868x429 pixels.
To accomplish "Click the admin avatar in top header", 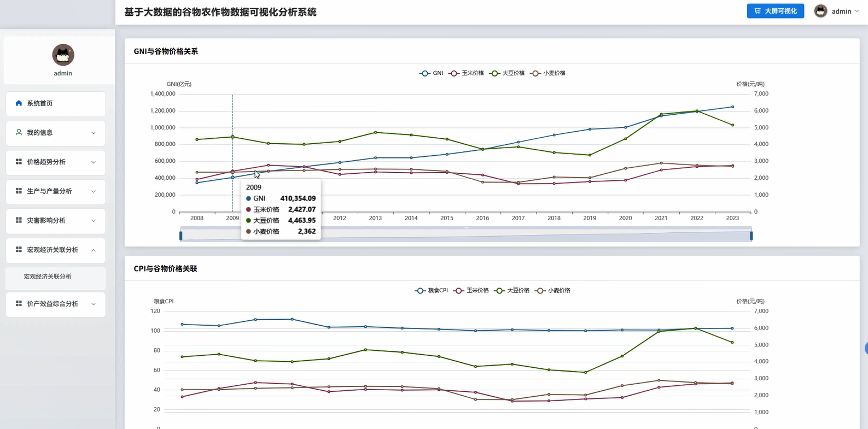I will 820,11.
